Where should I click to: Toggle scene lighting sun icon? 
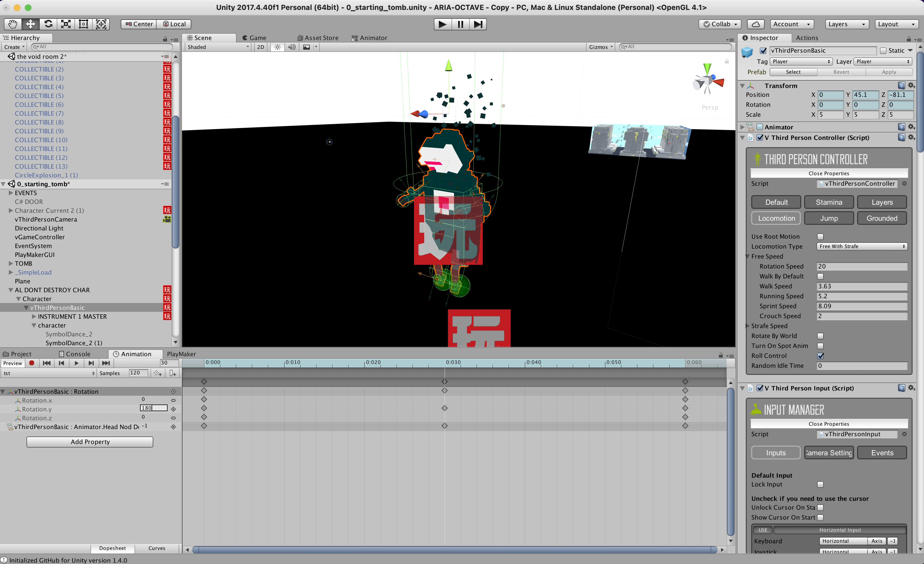(x=278, y=47)
